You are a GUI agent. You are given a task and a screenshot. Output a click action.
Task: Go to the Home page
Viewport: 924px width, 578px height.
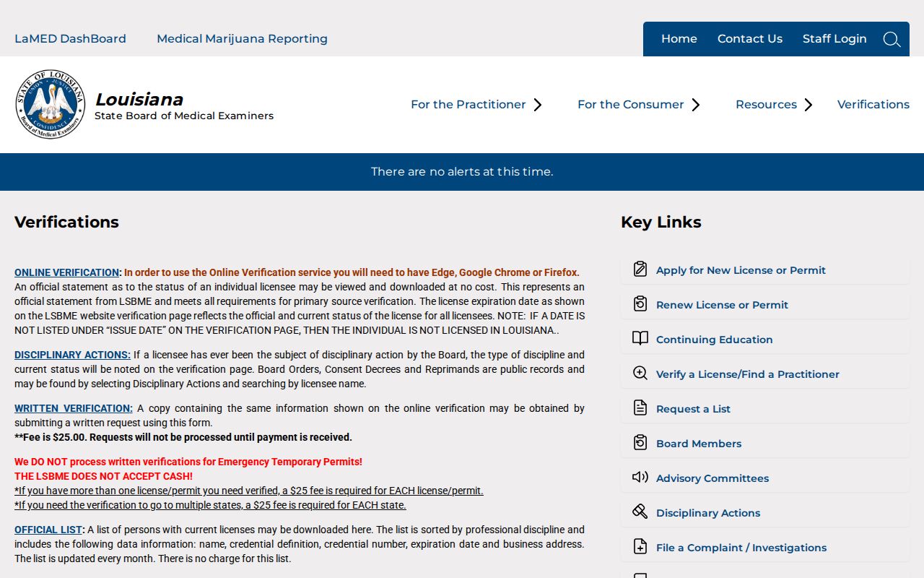pyautogui.click(x=679, y=39)
